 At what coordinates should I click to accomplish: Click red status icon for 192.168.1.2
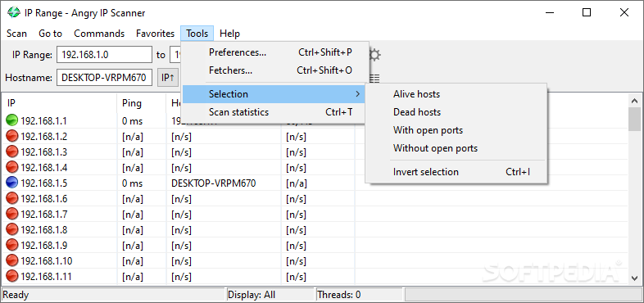pos(12,136)
